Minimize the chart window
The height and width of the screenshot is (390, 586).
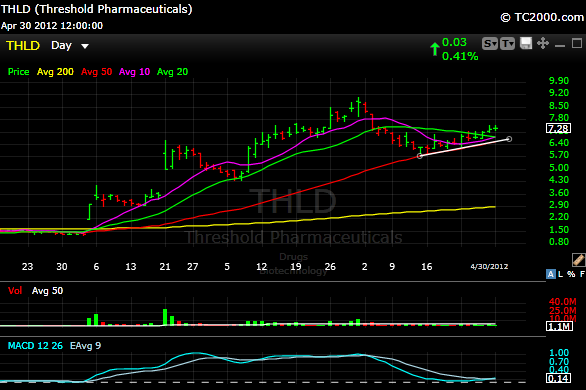pyautogui.click(x=560, y=46)
